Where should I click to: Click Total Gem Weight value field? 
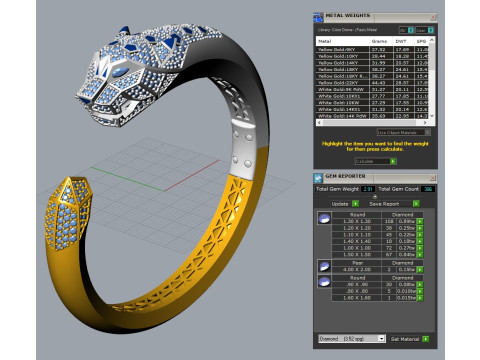click(367, 189)
